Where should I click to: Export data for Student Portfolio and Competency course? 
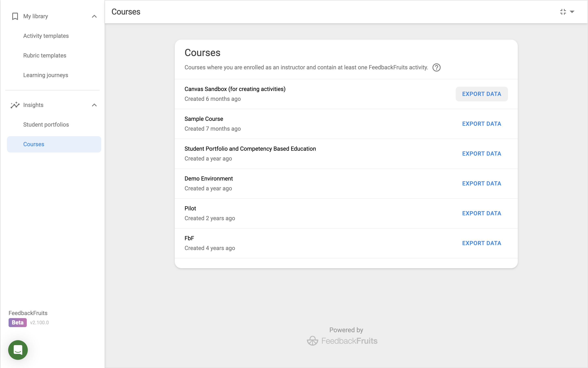pos(482,154)
